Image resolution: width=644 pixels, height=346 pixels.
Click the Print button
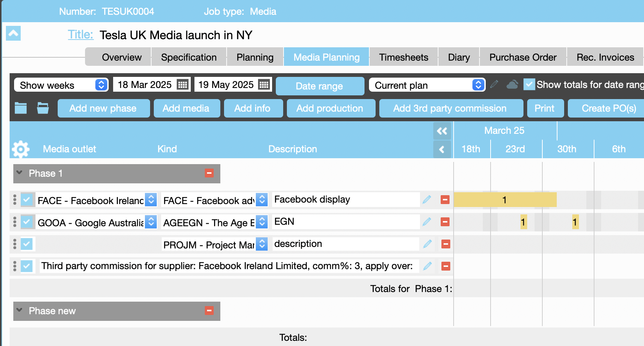point(545,108)
